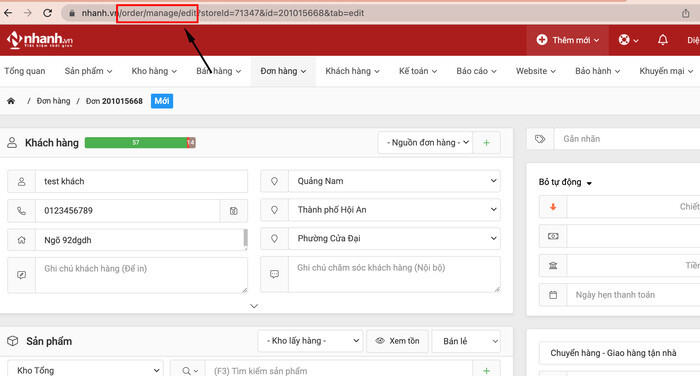Click green plus beside product search

[x=486, y=371]
